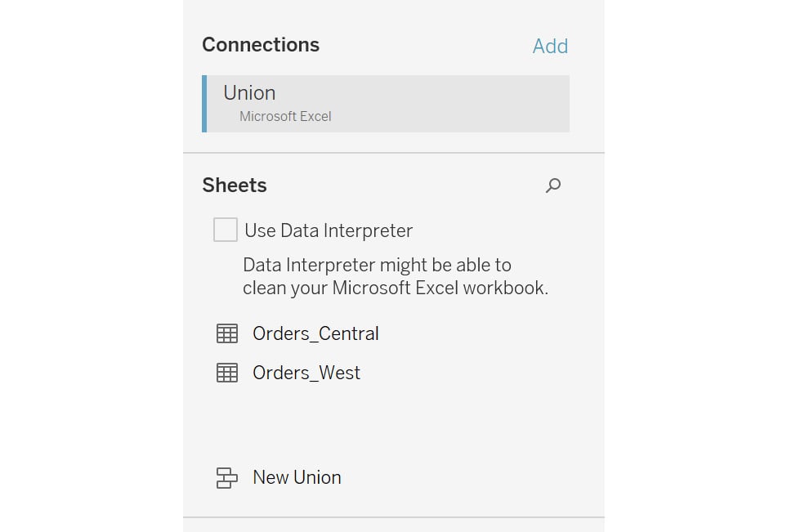This screenshot has width=787, height=532.
Task: Choose the Orders_West sheet name
Action: click(306, 373)
